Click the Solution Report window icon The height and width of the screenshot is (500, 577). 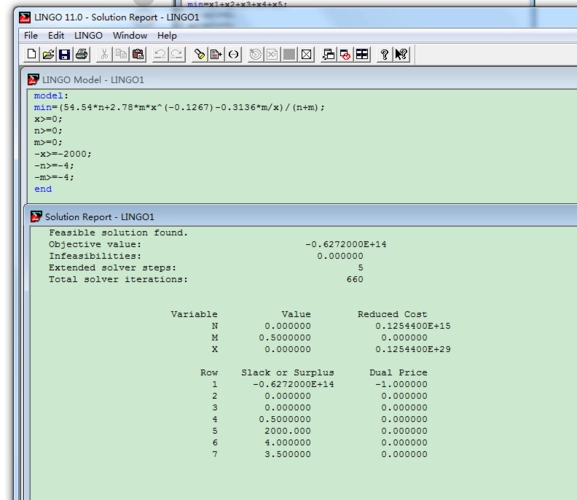(x=36, y=216)
